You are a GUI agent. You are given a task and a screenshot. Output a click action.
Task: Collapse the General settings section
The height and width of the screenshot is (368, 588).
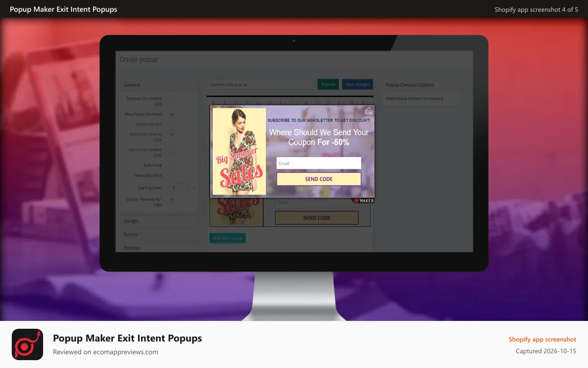tap(160, 85)
